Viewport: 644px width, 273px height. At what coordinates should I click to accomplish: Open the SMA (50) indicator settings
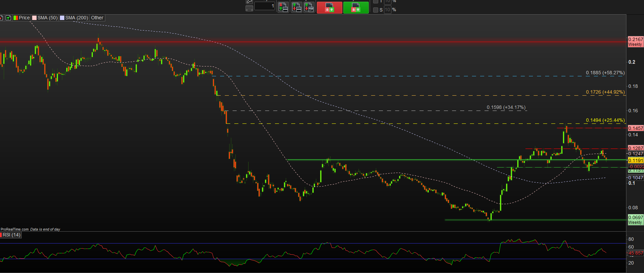pos(45,18)
